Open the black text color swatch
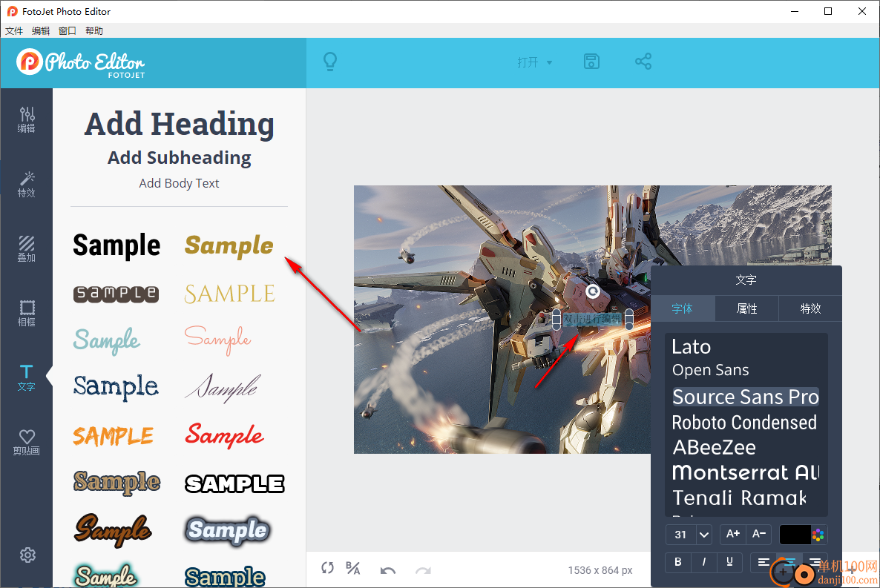 point(795,535)
